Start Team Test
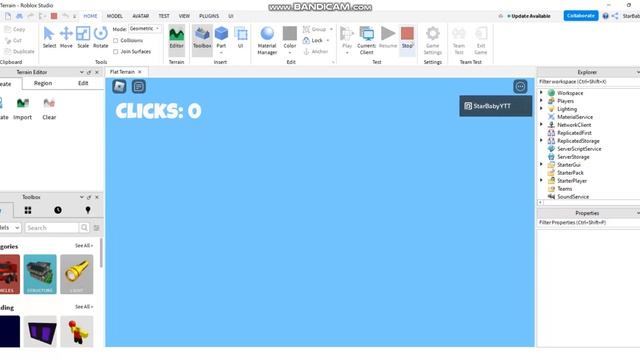The height and width of the screenshot is (360, 640). [459, 40]
